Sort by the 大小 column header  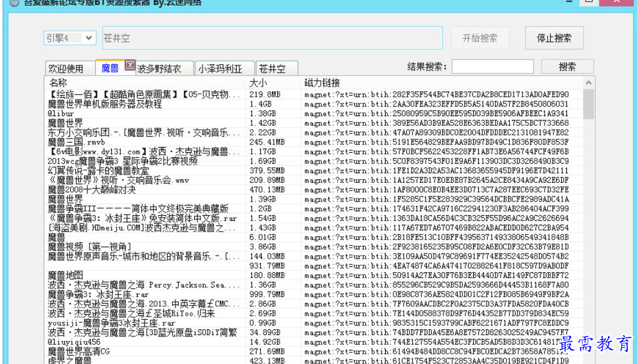(x=273, y=83)
